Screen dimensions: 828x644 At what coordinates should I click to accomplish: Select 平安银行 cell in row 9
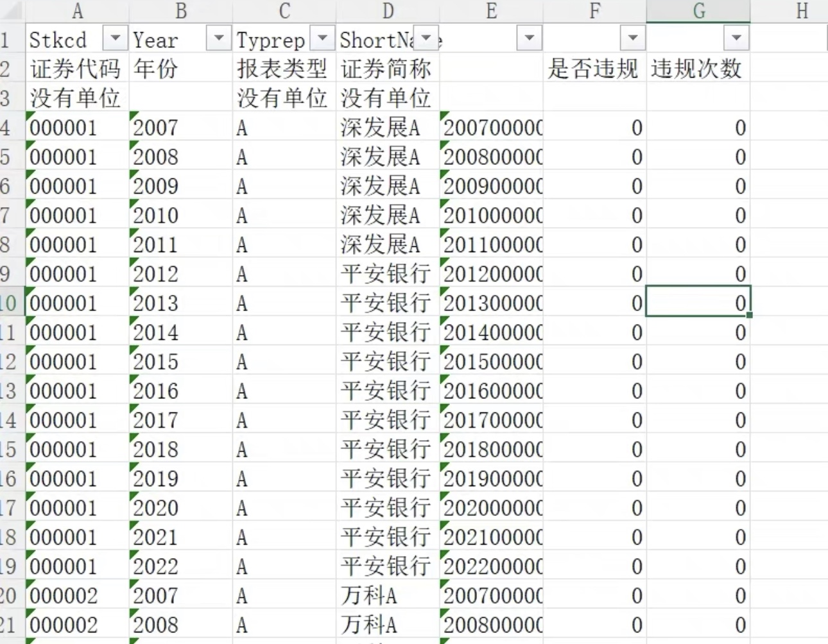coord(388,273)
